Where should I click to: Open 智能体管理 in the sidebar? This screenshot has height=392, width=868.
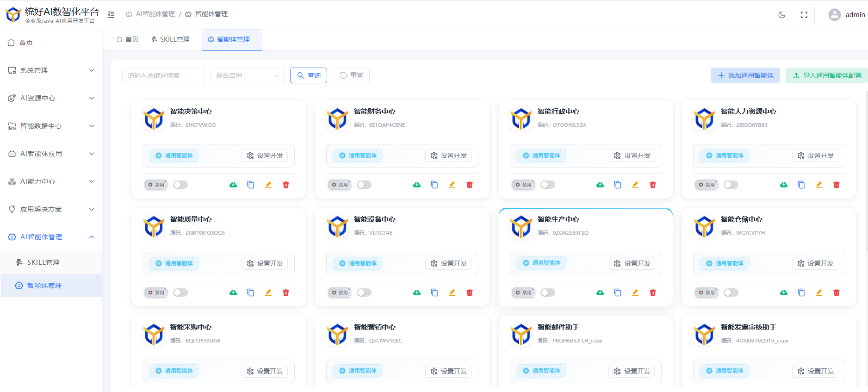coord(51,286)
